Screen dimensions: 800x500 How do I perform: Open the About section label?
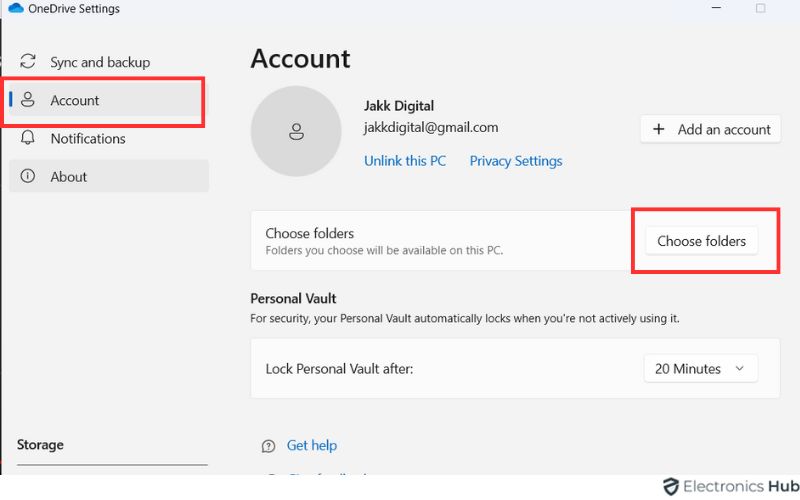click(69, 176)
